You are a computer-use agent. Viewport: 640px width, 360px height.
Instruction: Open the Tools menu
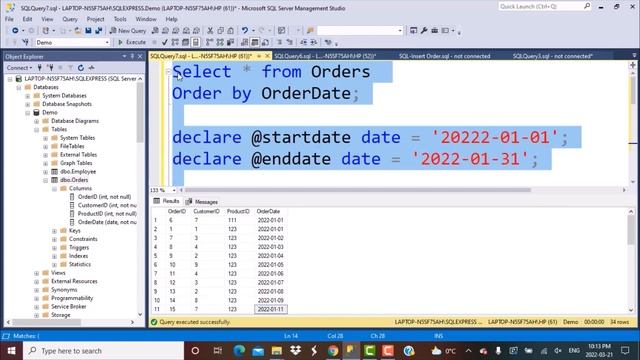tap(120, 19)
